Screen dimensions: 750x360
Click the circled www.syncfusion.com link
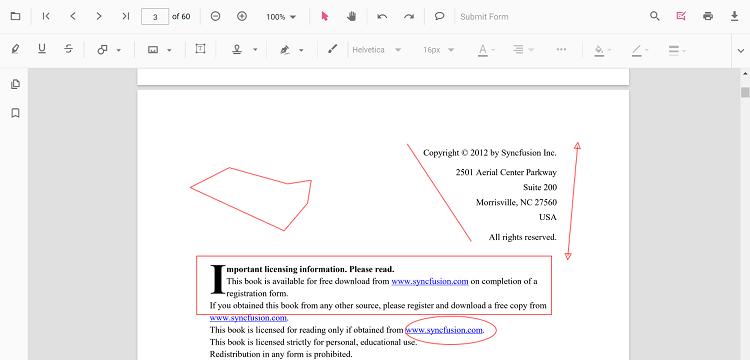tap(444, 330)
